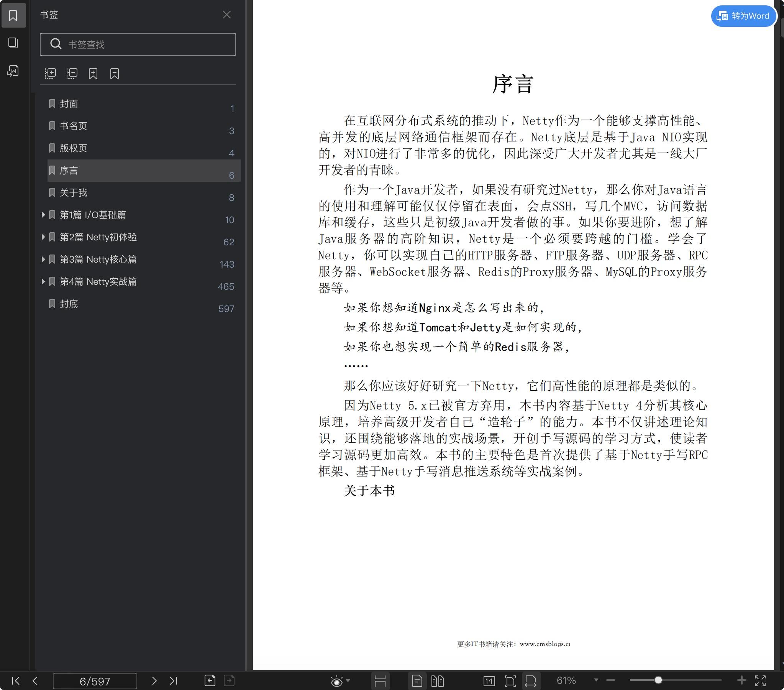Collapse all bookmarks icon
Viewport: 784px width, 690px height.
coord(72,73)
